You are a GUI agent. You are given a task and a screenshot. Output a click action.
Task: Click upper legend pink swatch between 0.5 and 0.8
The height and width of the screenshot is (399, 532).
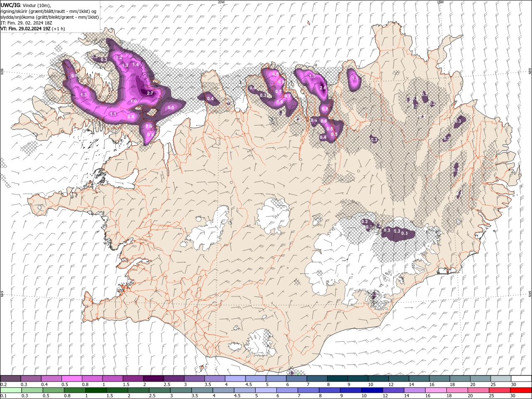tap(71, 379)
